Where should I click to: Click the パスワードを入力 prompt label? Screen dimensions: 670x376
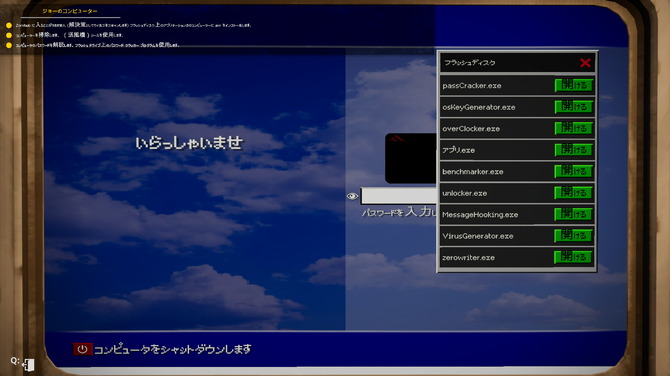[399, 212]
